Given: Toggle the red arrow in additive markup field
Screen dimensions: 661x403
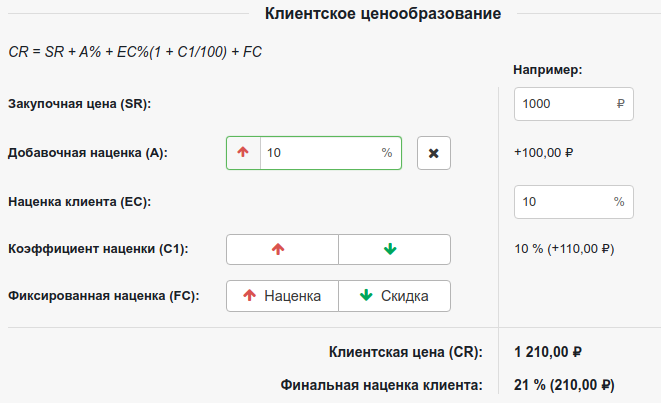Looking at the screenshot, I should pyautogui.click(x=243, y=153).
